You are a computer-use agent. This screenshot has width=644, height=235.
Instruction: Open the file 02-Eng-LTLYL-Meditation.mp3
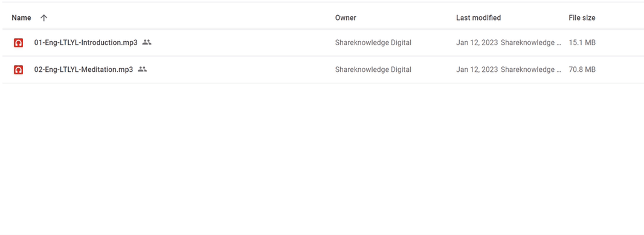point(83,69)
